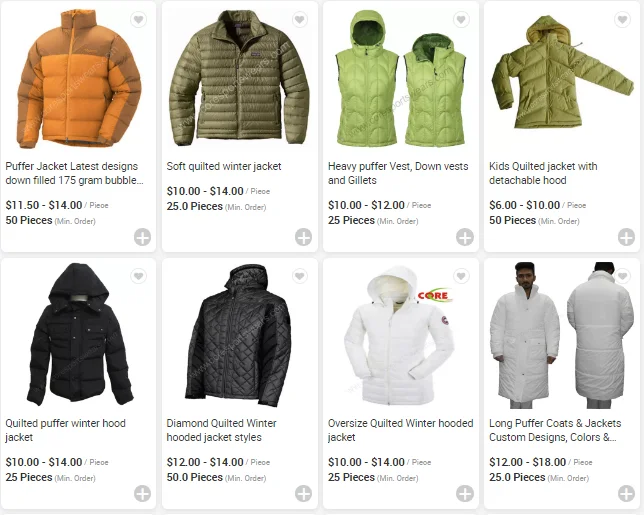Open Long Puffer Coats & Jackets title link
Screen dimensions: 644x515
[x=555, y=430]
